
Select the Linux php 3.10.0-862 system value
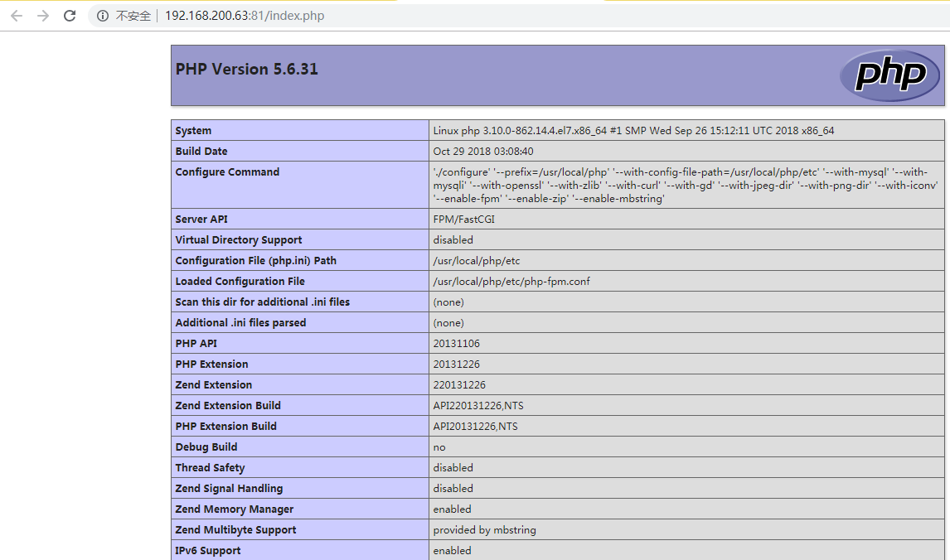(x=633, y=130)
